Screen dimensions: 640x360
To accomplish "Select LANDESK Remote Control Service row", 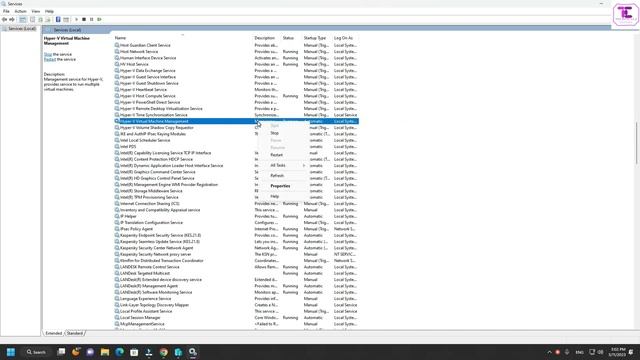I will pyautogui.click(x=236, y=267).
